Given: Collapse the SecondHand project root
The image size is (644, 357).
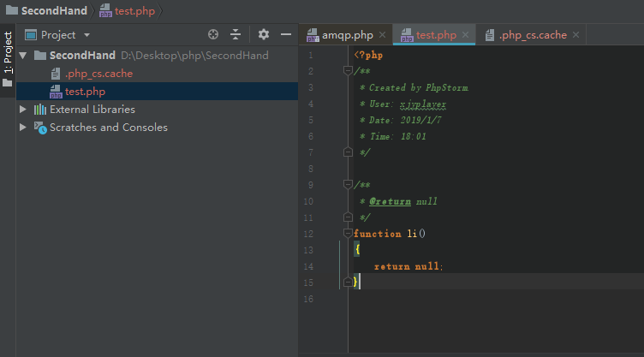Looking at the screenshot, I should pyautogui.click(x=23, y=55).
